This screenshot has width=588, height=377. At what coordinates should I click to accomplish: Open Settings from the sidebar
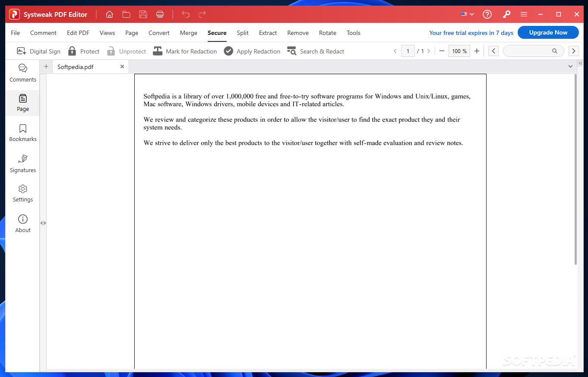click(x=23, y=193)
